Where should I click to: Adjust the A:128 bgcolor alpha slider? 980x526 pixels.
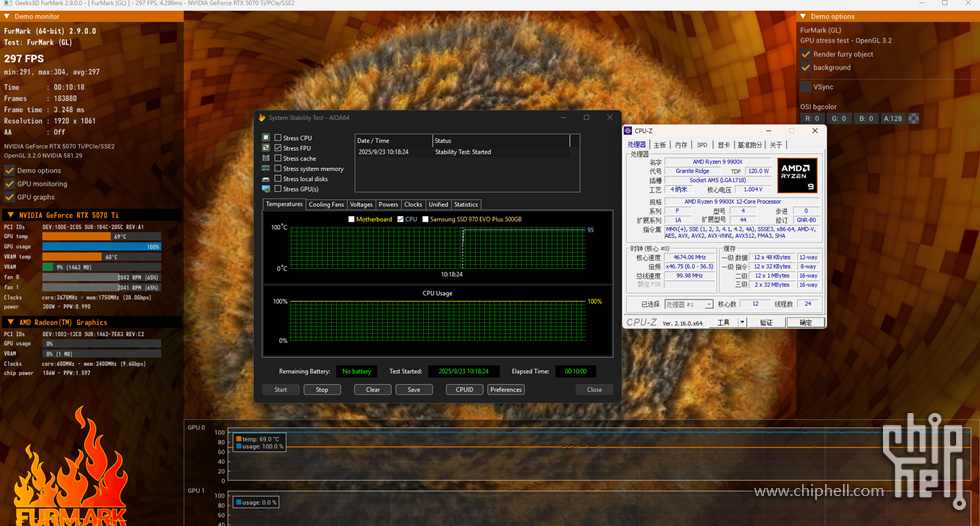coord(892,118)
